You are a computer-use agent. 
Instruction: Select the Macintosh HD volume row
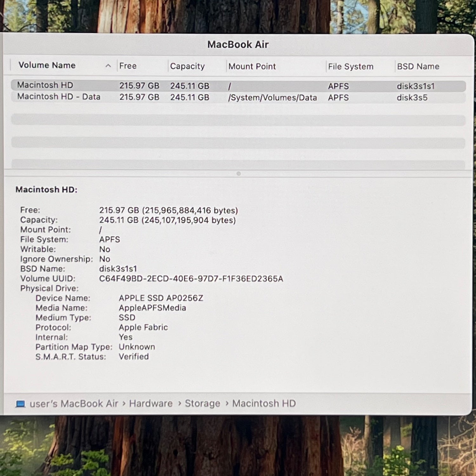coord(45,85)
